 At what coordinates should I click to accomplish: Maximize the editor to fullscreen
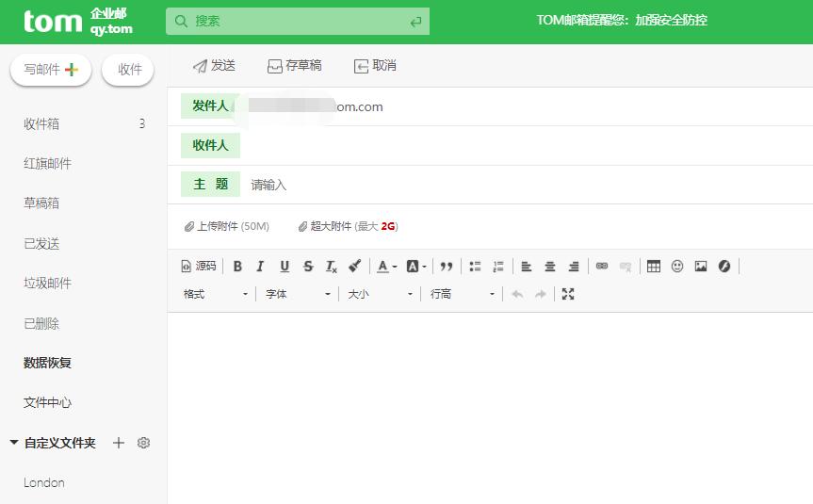[x=568, y=294]
